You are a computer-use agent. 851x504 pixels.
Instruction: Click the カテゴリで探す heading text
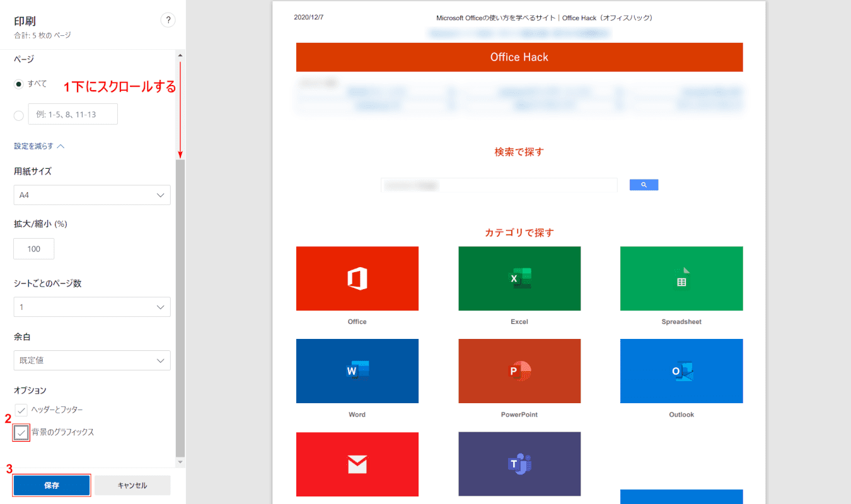click(x=519, y=232)
